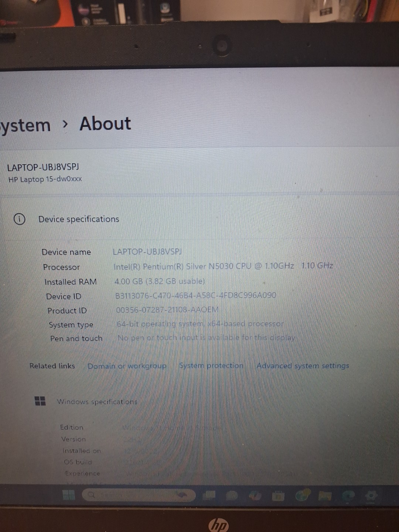Click the About page heading

click(105, 123)
